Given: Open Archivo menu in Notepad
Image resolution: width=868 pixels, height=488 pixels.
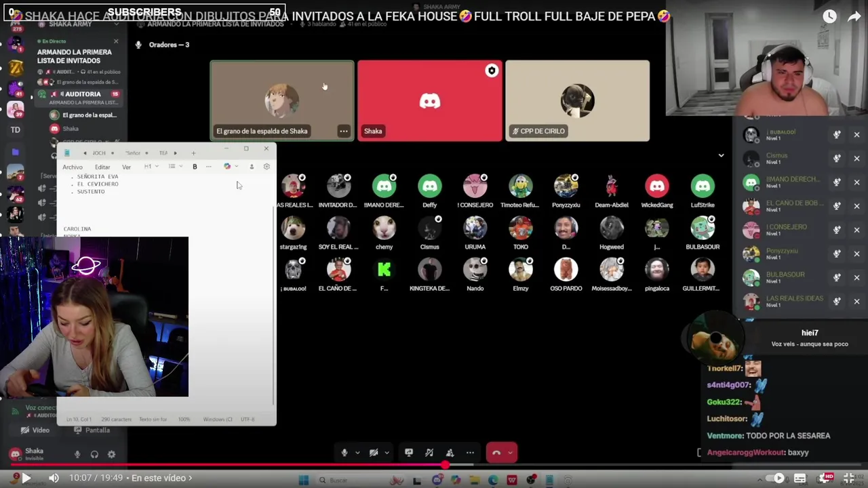Looking at the screenshot, I should coord(73,167).
